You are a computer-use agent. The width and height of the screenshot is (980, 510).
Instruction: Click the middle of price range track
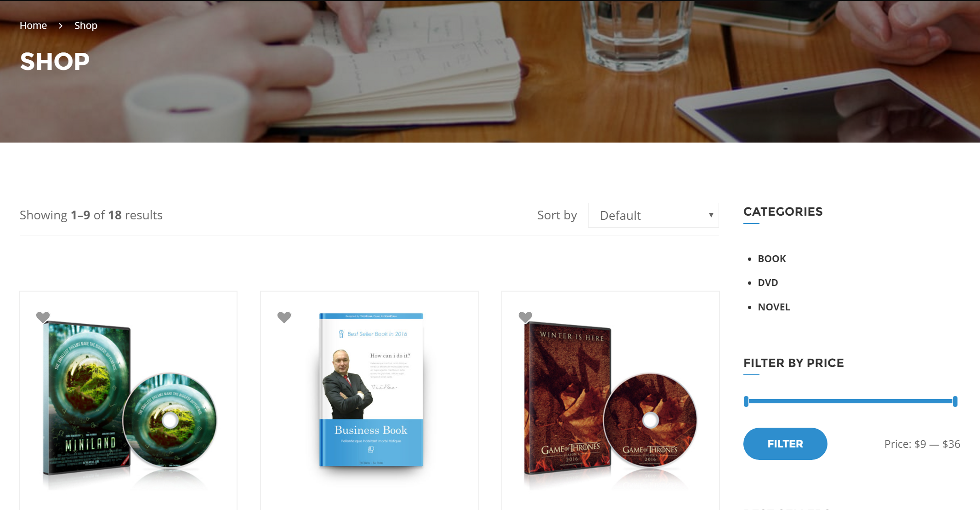coord(850,401)
